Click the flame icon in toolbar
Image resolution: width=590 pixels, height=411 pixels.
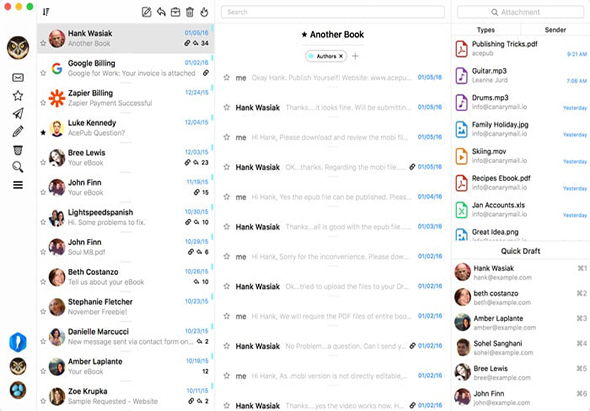204,12
